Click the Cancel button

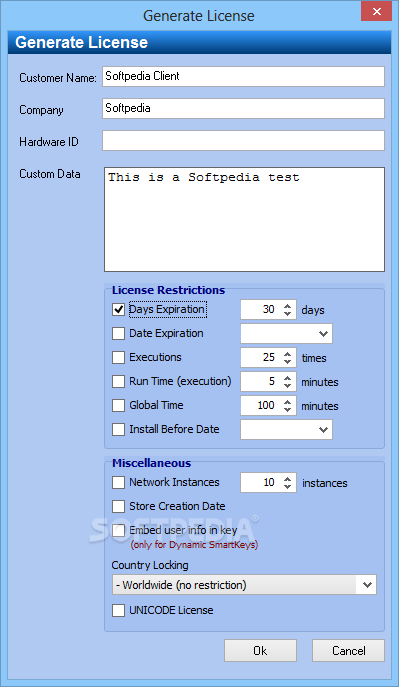[348, 651]
